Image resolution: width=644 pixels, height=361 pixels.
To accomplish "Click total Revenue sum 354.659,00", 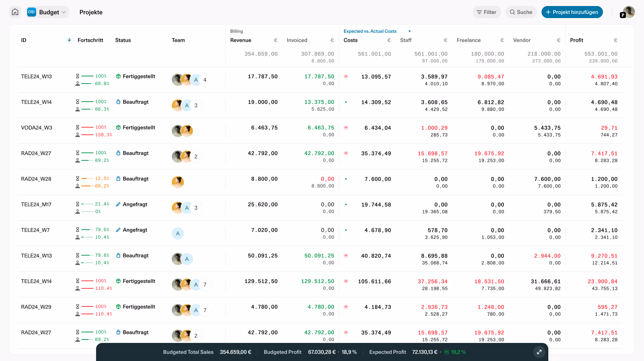I will tap(261, 54).
